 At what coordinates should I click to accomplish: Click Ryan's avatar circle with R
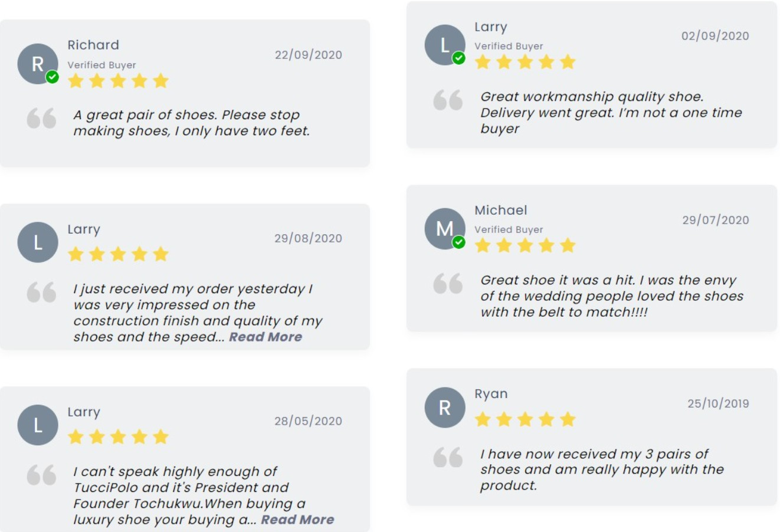444,407
